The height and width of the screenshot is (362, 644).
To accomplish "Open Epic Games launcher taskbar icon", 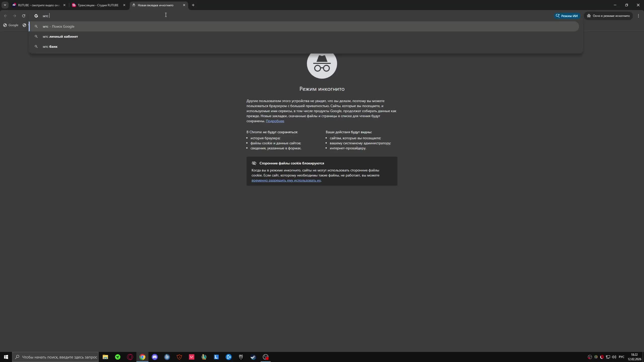I will pyautogui.click(x=241, y=357).
